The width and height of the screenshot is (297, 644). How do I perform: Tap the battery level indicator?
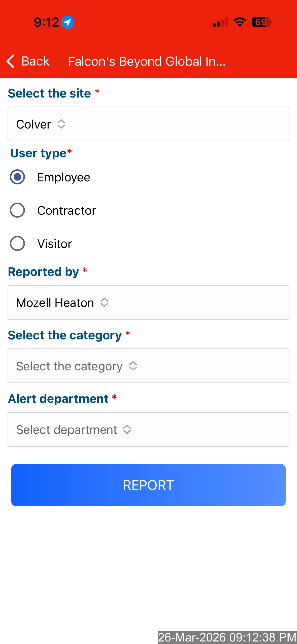point(261,22)
